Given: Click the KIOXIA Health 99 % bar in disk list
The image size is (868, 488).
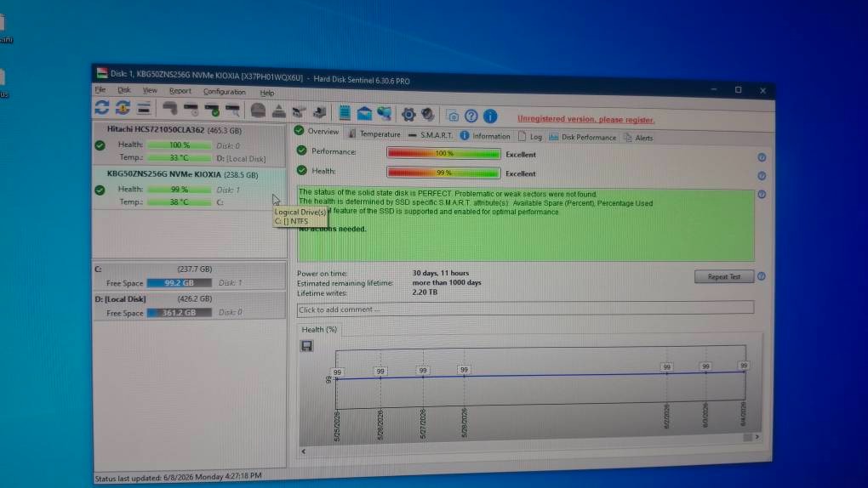Looking at the screenshot, I should pyautogui.click(x=180, y=190).
